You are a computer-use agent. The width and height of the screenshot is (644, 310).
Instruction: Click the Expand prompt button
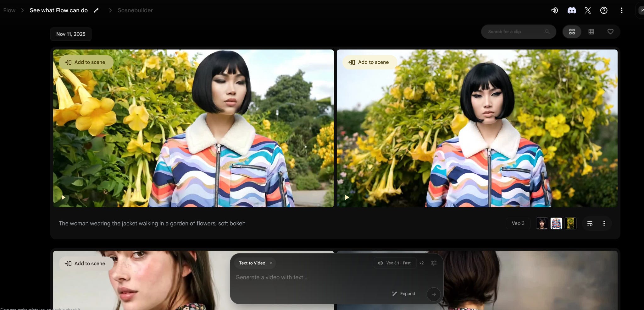pos(403,294)
